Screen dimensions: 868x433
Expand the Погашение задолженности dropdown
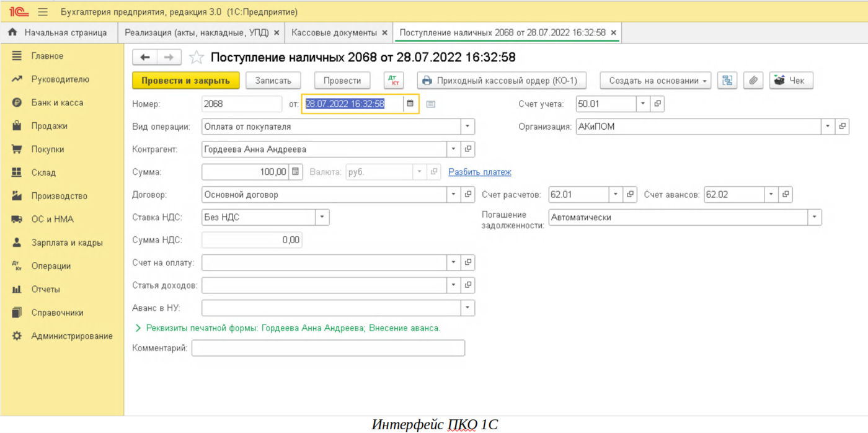[x=815, y=217]
